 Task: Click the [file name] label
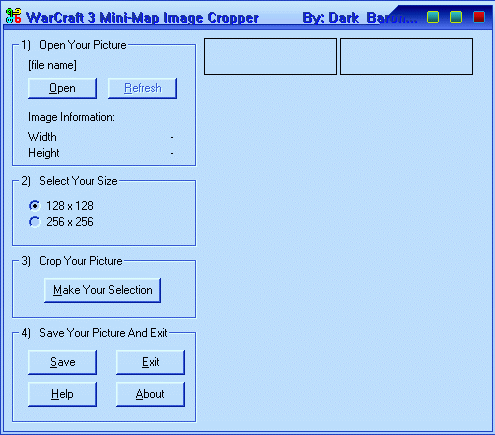point(52,65)
